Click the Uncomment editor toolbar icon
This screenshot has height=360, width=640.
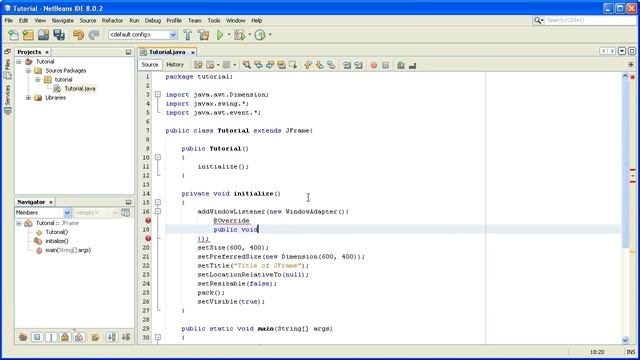[412, 65]
